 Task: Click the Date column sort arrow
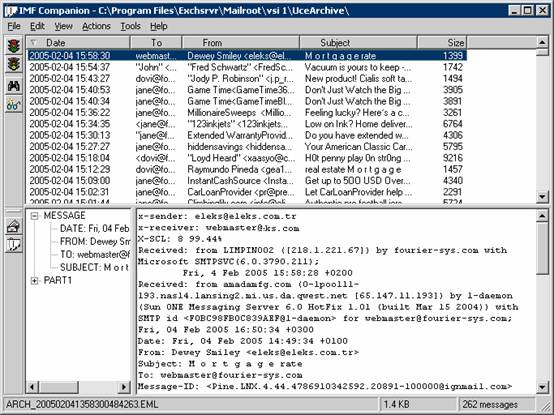(x=34, y=43)
